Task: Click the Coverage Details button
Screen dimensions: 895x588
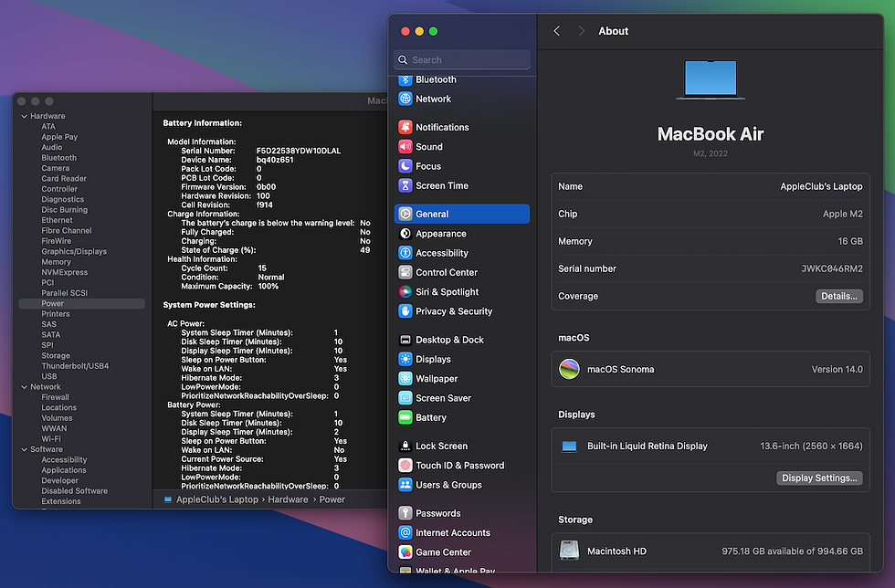Action: (x=839, y=297)
